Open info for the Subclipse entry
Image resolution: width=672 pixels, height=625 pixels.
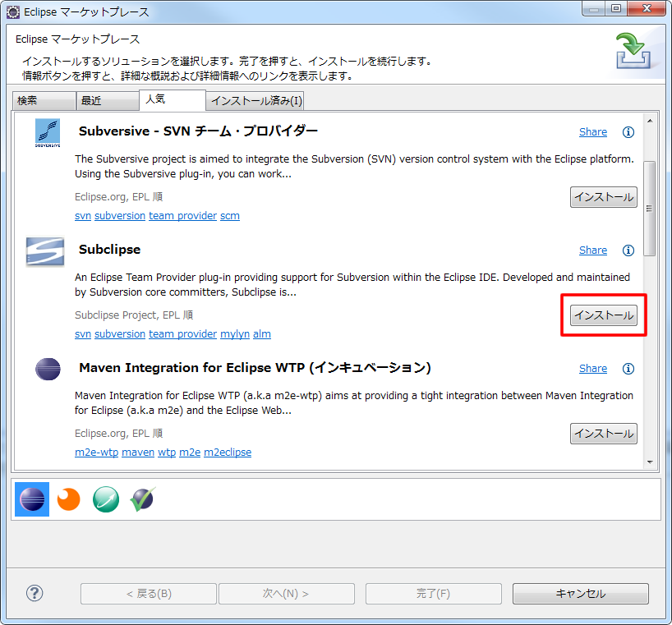pyautogui.click(x=628, y=250)
